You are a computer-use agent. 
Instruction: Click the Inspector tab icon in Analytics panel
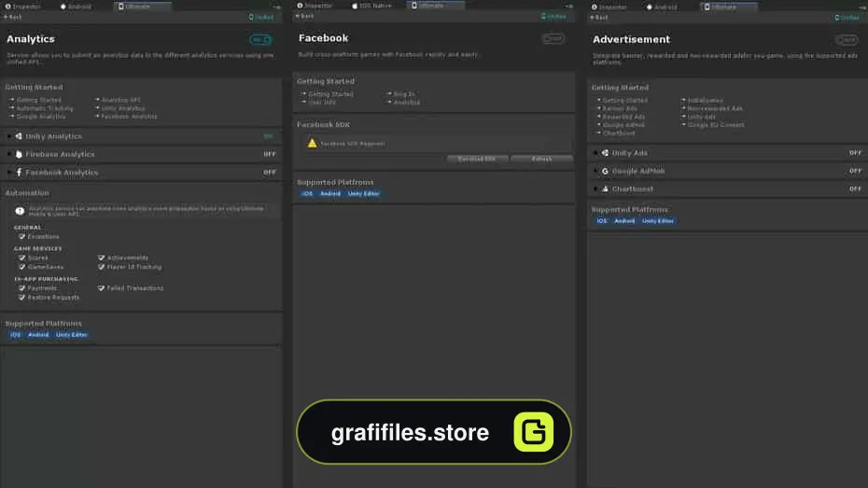coord(7,7)
